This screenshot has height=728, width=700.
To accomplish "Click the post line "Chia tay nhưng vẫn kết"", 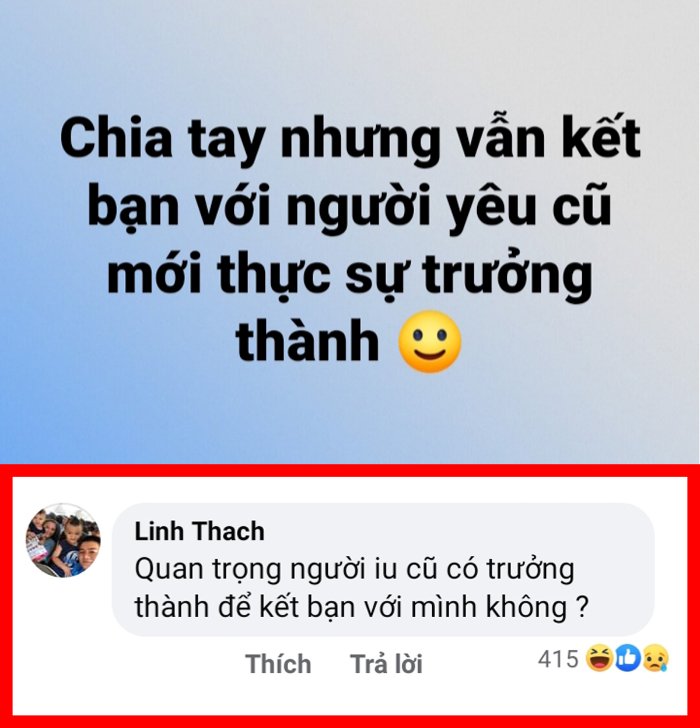I will 350,139.
